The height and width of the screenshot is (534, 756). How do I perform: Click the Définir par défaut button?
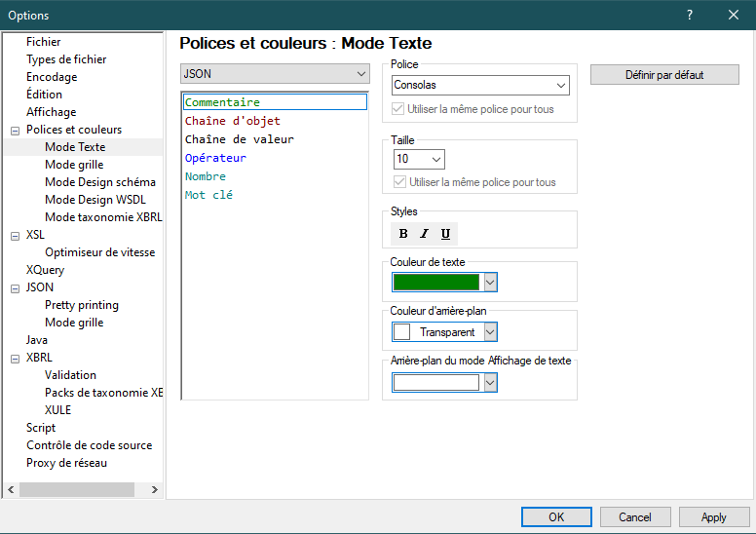click(x=664, y=75)
